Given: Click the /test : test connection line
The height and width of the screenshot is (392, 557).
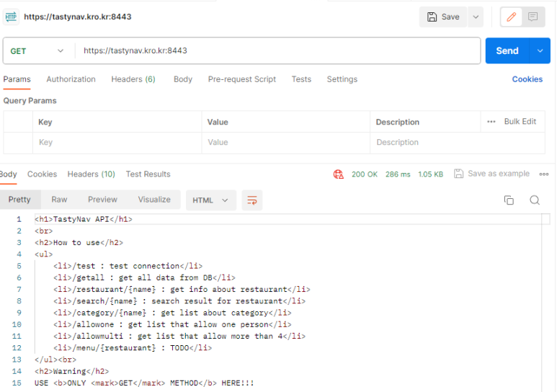Looking at the screenshot, I should tap(128, 266).
